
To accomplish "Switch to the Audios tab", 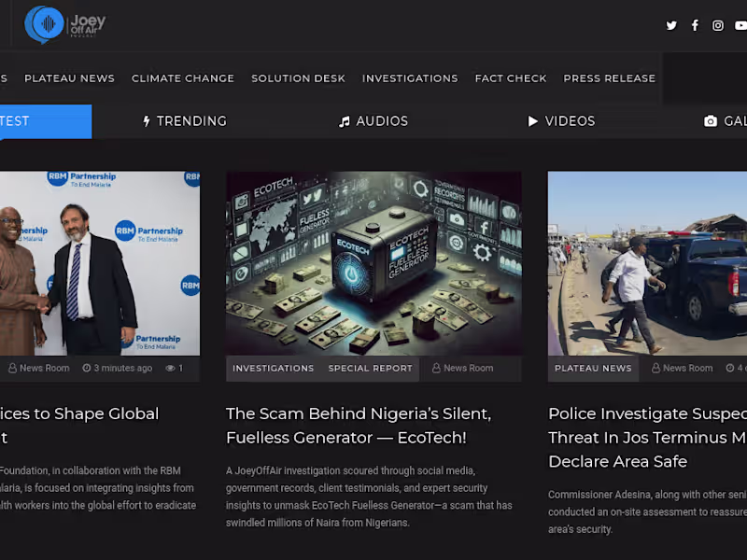I will point(373,121).
